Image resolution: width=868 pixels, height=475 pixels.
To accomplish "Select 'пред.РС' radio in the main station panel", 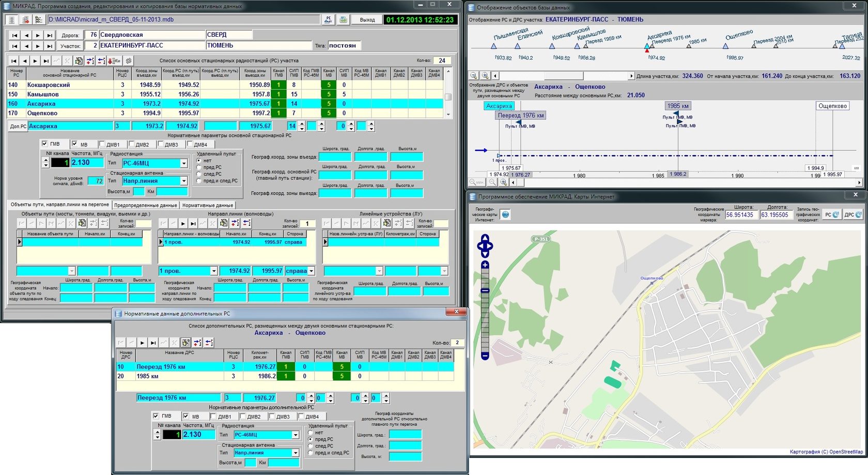I will click(199, 167).
